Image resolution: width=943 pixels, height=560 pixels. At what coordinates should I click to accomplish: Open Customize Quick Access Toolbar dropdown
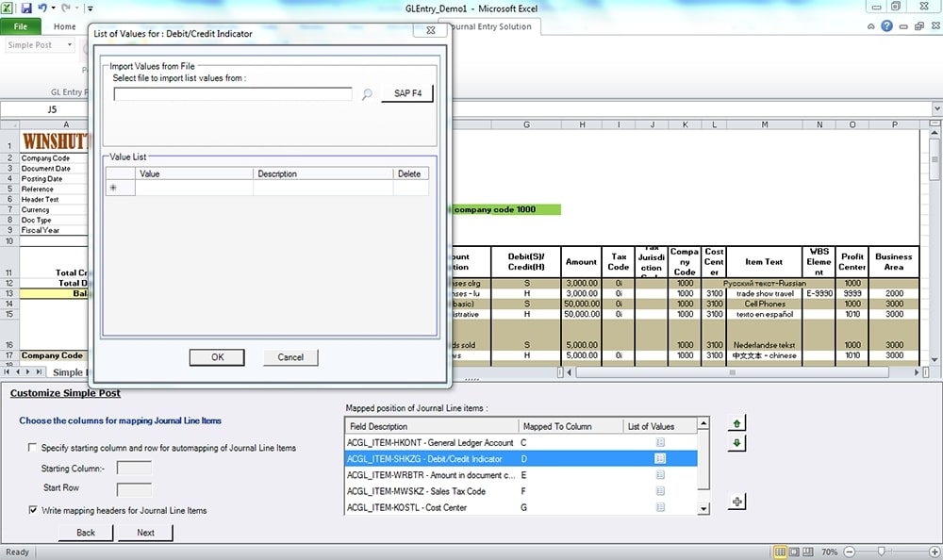89,8
